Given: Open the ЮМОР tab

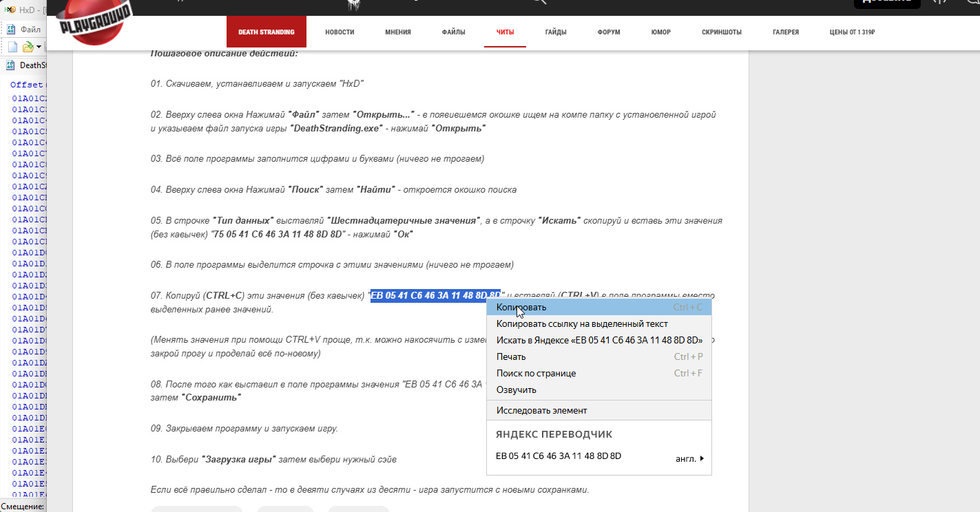Looking at the screenshot, I should 660,32.
